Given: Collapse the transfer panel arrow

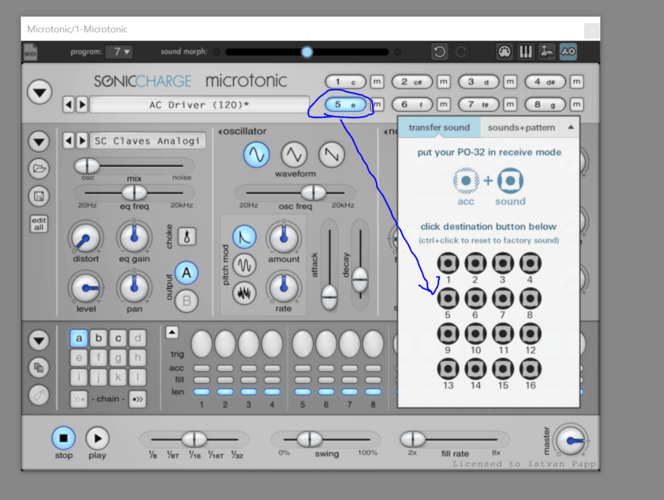Looking at the screenshot, I should (x=571, y=127).
